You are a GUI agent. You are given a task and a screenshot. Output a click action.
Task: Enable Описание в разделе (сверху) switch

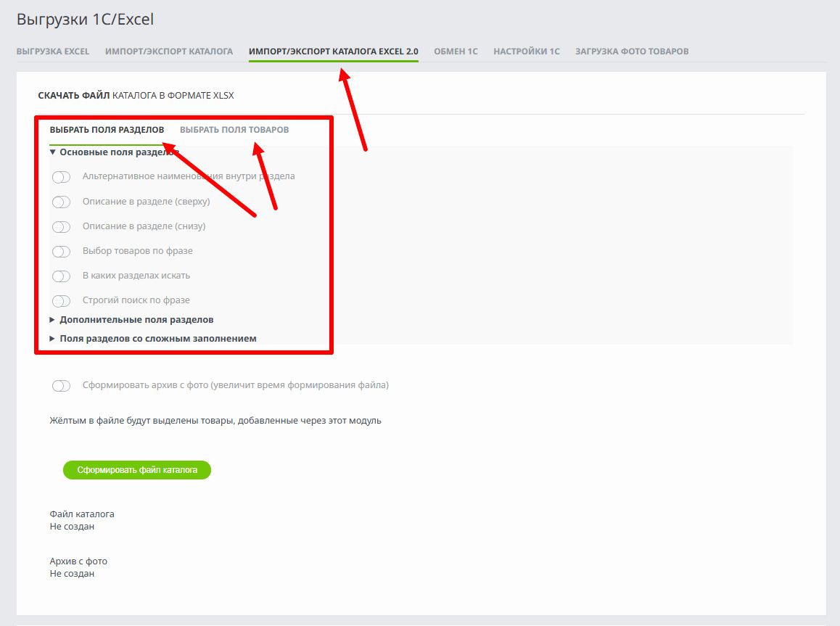(x=61, y=202)
